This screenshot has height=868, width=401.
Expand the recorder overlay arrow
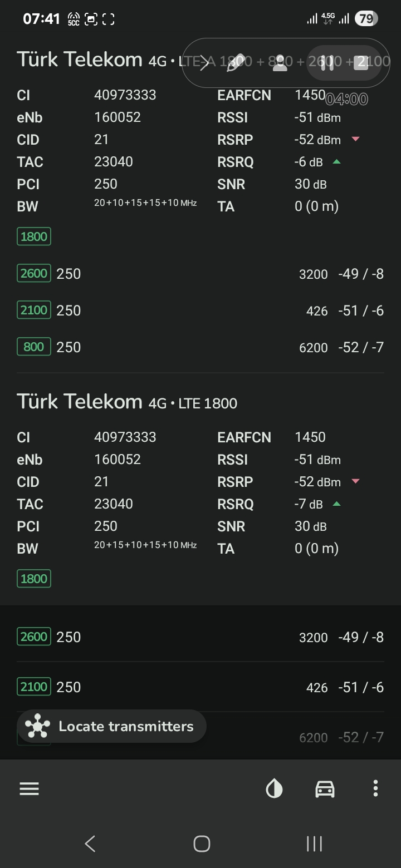(x=204, y=63)
